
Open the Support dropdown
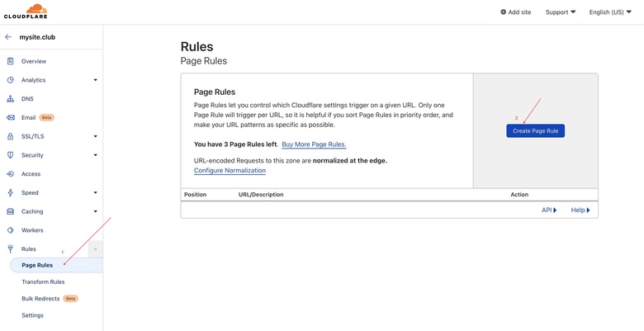coord(561,12)
